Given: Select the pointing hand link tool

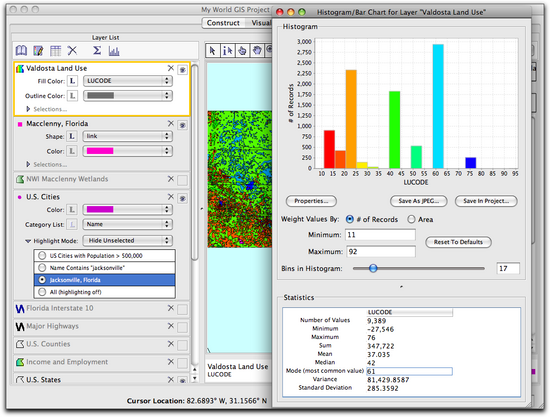Looking at the screenshot, I should pos(242,51).
